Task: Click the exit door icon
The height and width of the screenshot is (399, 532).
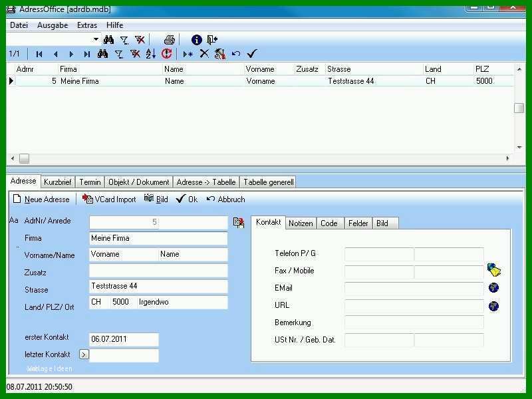Action: click(x=212, y=40)
